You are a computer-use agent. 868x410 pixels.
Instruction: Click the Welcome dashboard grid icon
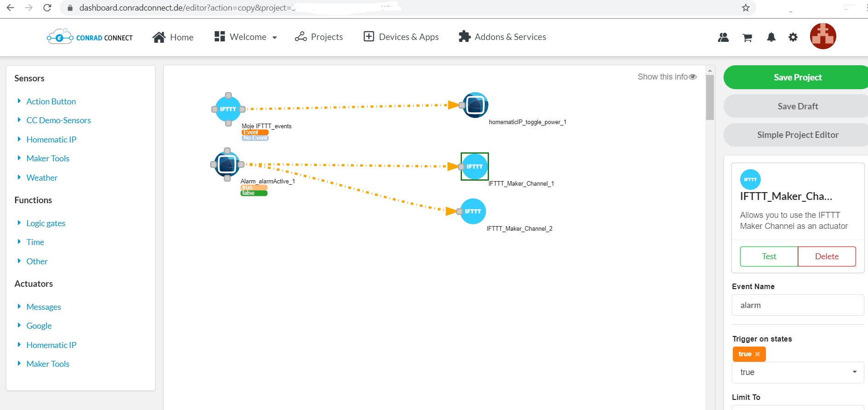pos(219,36)
